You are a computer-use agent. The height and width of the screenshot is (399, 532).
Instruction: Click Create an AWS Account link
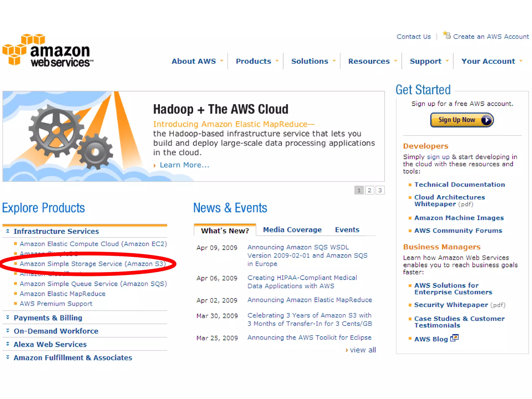tap(491, 37)
